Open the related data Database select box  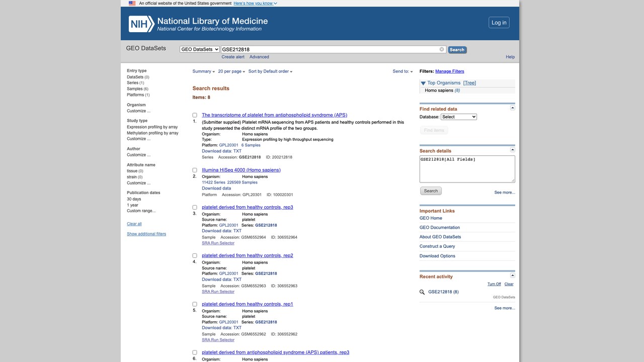(x=459, y=117)
